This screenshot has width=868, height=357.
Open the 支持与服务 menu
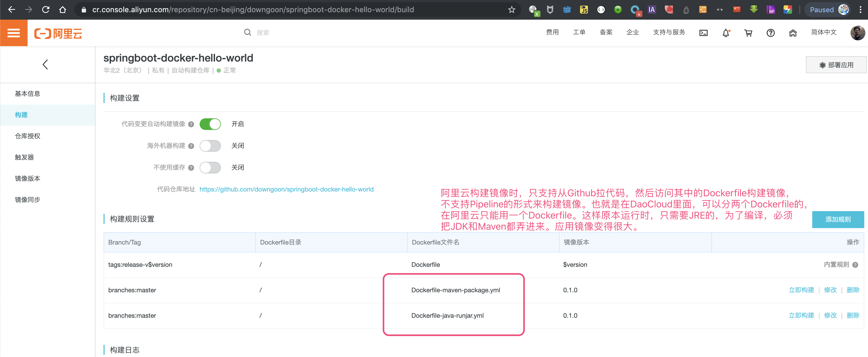pos(669,32)
